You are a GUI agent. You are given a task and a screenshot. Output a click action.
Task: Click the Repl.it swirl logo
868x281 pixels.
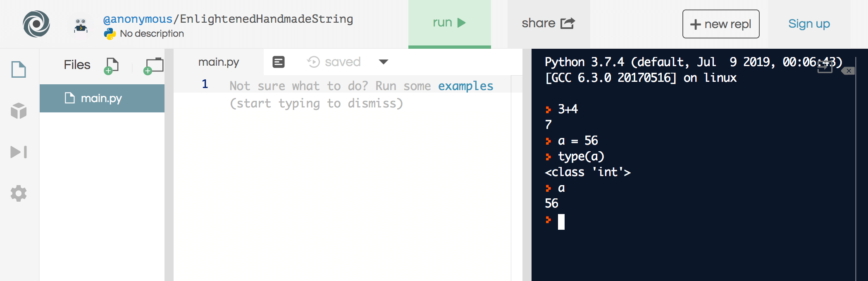pos(36,24)
